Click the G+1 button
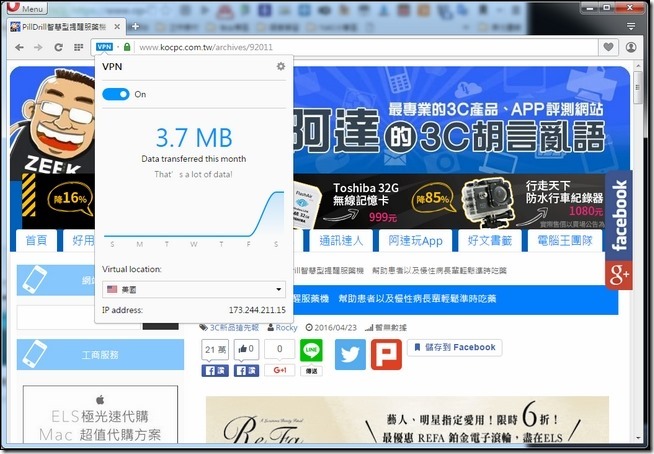The height and width of the screenshot is (454, 654). (x=279, y=370)
